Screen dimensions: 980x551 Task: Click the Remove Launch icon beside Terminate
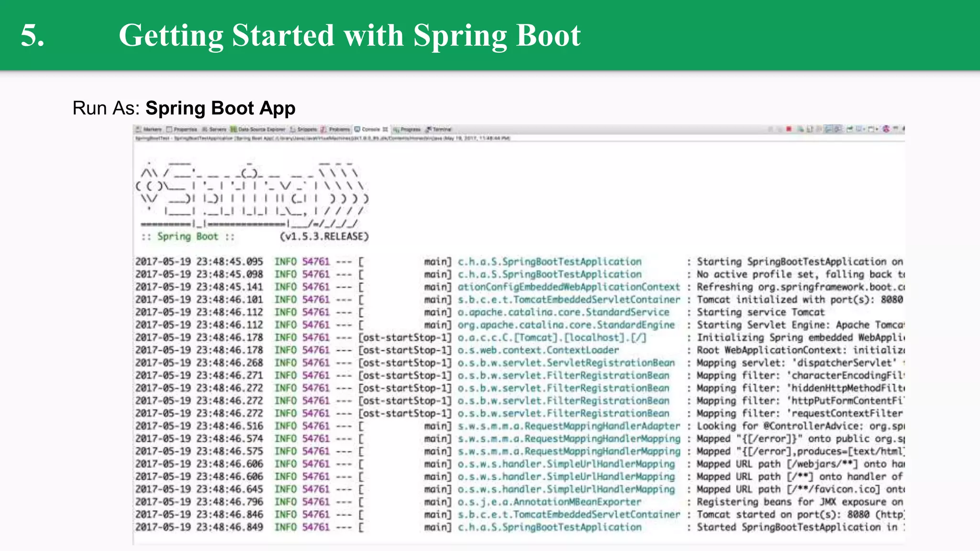780,129
